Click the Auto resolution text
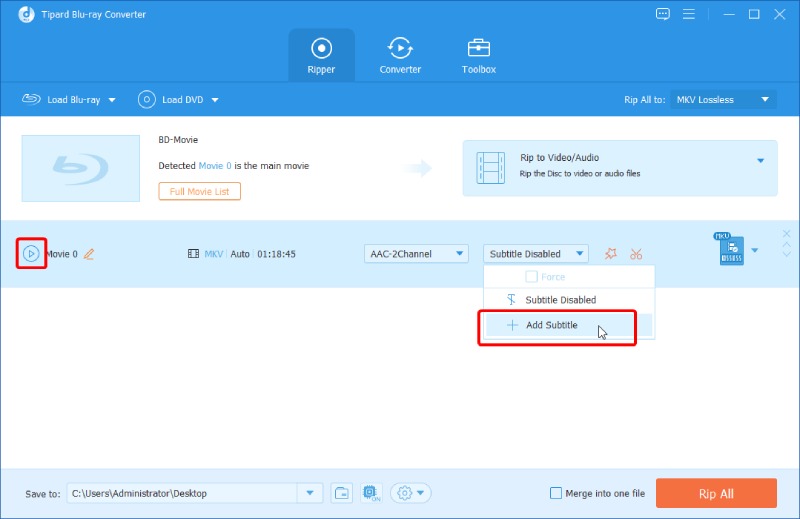This screenshot has width=800, height=519. (240, 254)
